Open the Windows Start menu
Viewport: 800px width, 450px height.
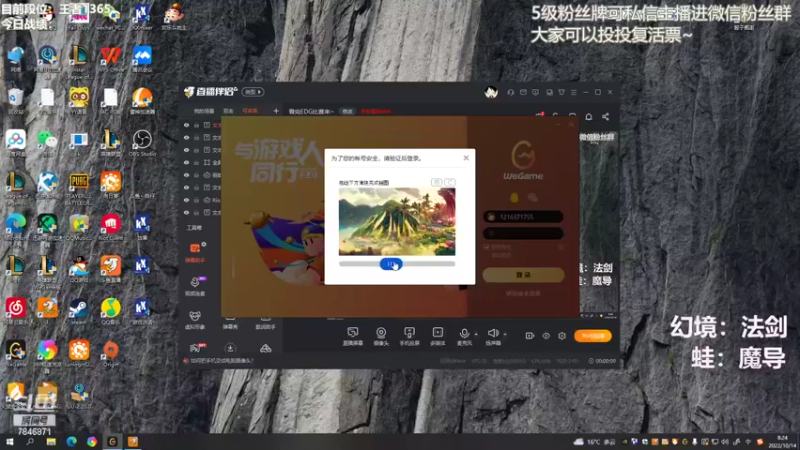tap(9, 442)
